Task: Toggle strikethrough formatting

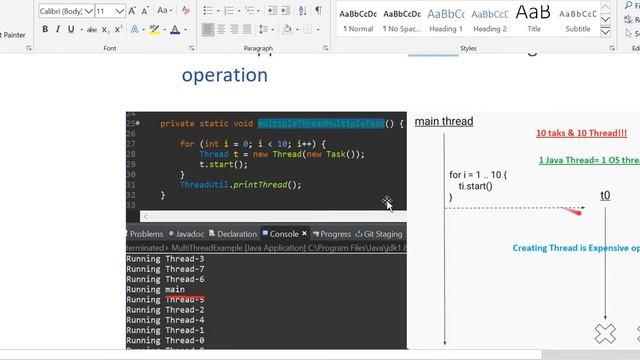Action: [92, 29]
